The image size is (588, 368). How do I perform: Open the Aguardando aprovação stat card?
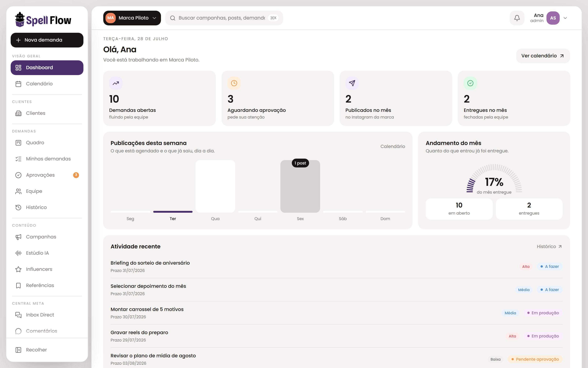tap(278, 98)
